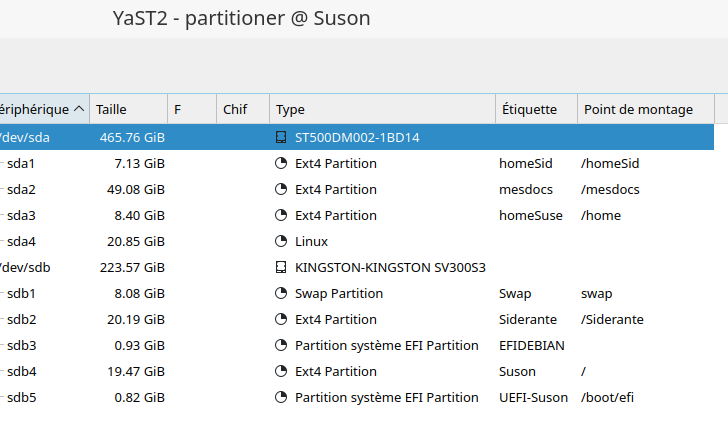
Task: Sort the table by the Taille column
Action: [x=111, y=109]
